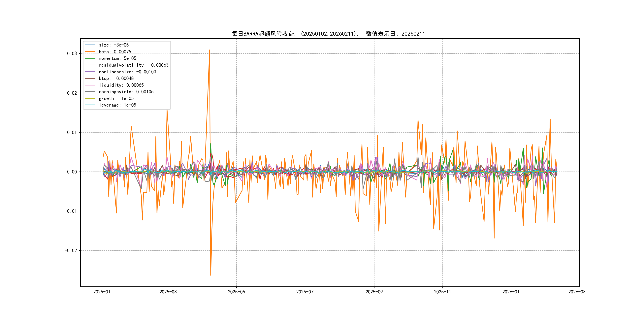Click the pink liquidity legend swatch
The height and width of the screenshot is (322, 644).
(90, 85)
